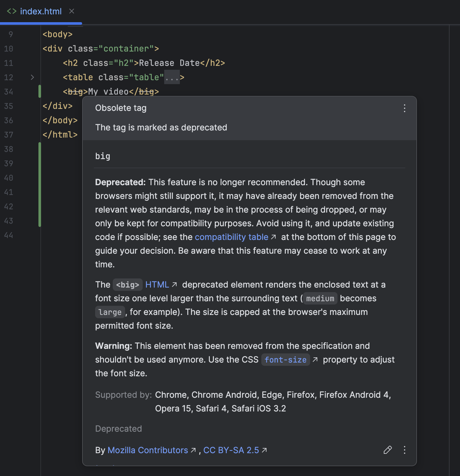
Task: Click the gray "Deprecated" status label near the popup bottom
Action: [x=119, y=429]
